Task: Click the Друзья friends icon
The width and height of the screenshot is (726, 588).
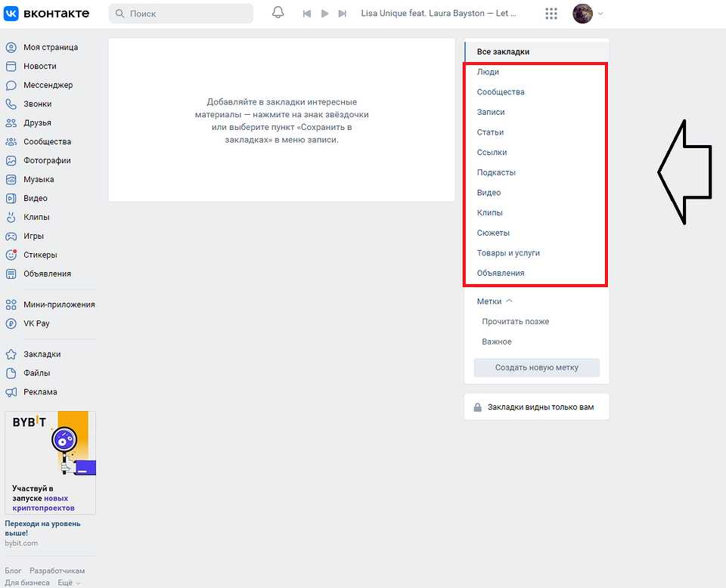Action: (11, 123)
